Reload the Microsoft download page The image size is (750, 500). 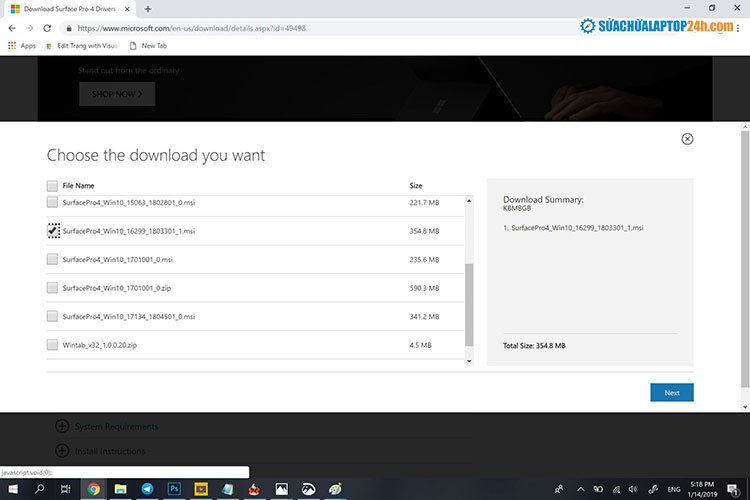pyautogui.click(x=47, y=28)
